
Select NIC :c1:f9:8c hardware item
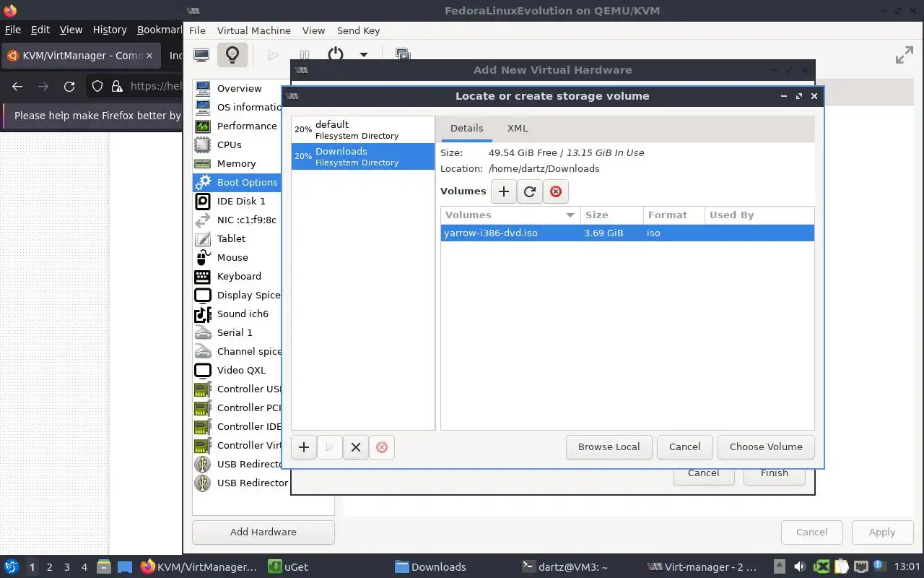pos(237,220)
